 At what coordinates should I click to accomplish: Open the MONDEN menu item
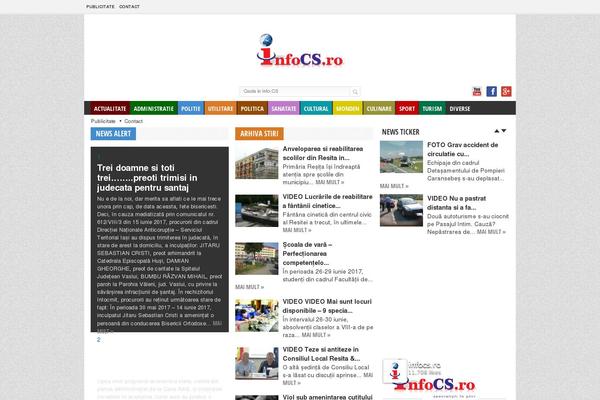tap(347, 109)
